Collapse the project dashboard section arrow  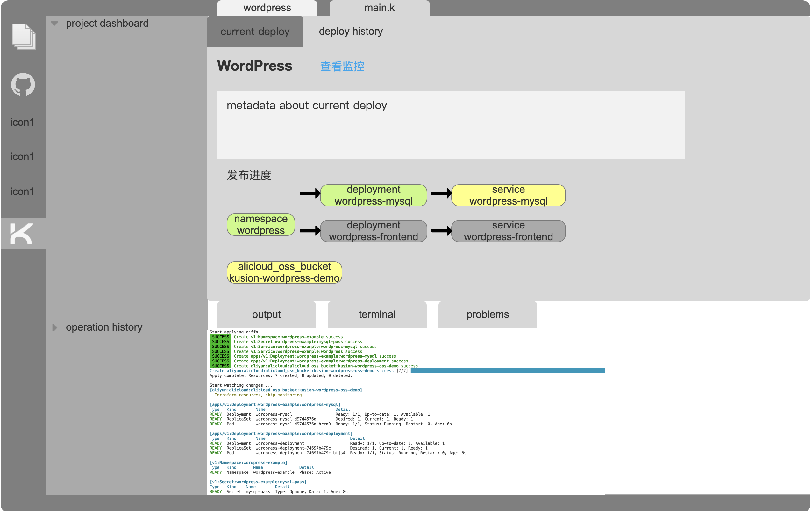point(55,24)
